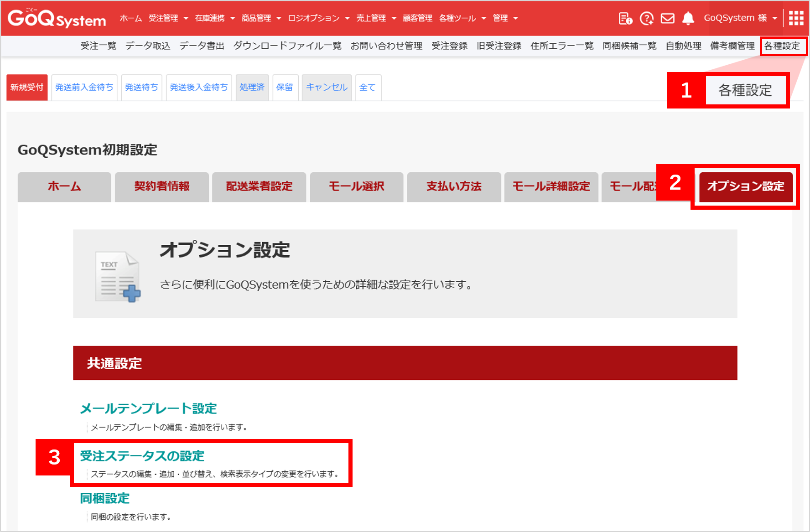The image size is (810, 532).
Task: Select the 発送待ち status tab
Action: click(142, 87)
